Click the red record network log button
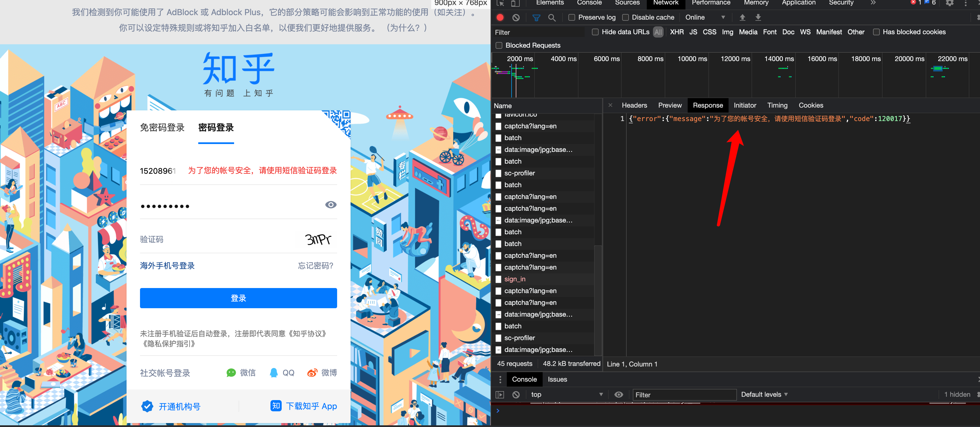Viewport: 980px width, 427px height. (x=500, y=17)
